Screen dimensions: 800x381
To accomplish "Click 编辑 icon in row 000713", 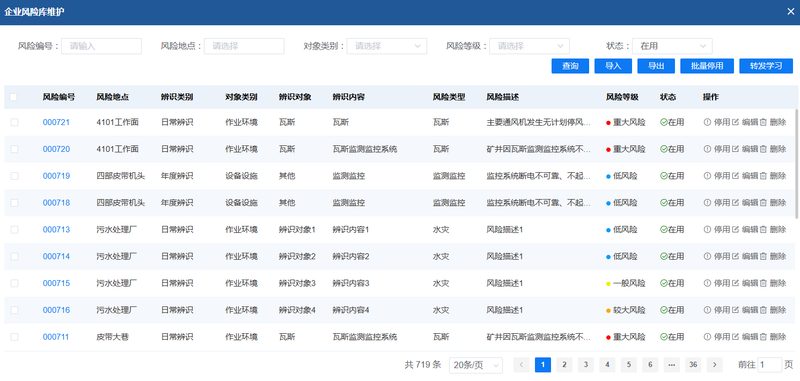I will tap(735, 230).
